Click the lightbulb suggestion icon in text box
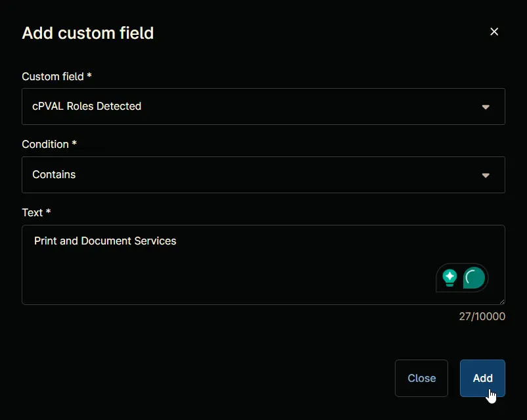The height and width of the screenshot is (420, 527). (x=449, y=278)
